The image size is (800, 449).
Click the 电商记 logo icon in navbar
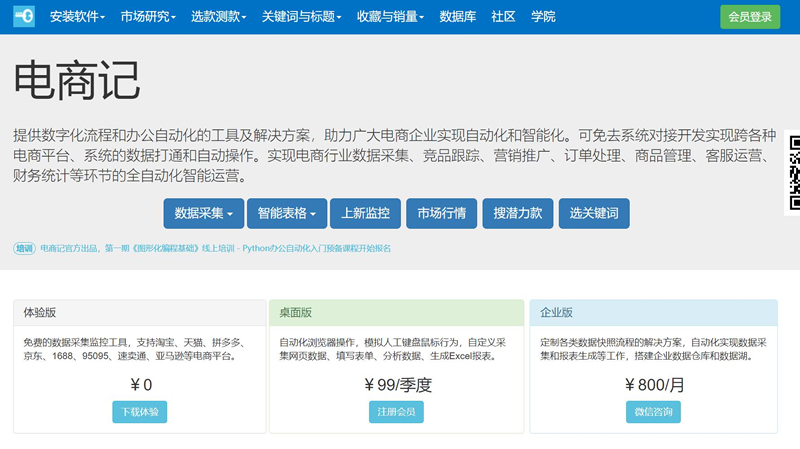point(23,16)
